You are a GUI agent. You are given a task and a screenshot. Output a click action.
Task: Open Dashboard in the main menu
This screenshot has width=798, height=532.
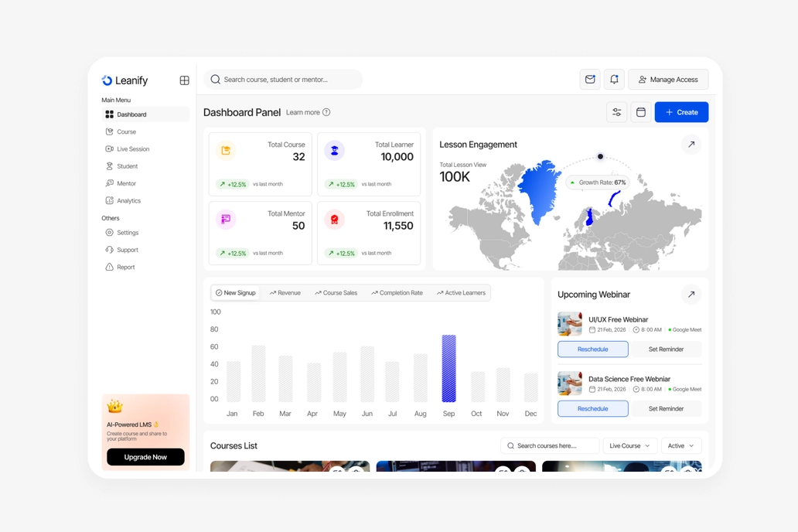[x=145, y=114]
